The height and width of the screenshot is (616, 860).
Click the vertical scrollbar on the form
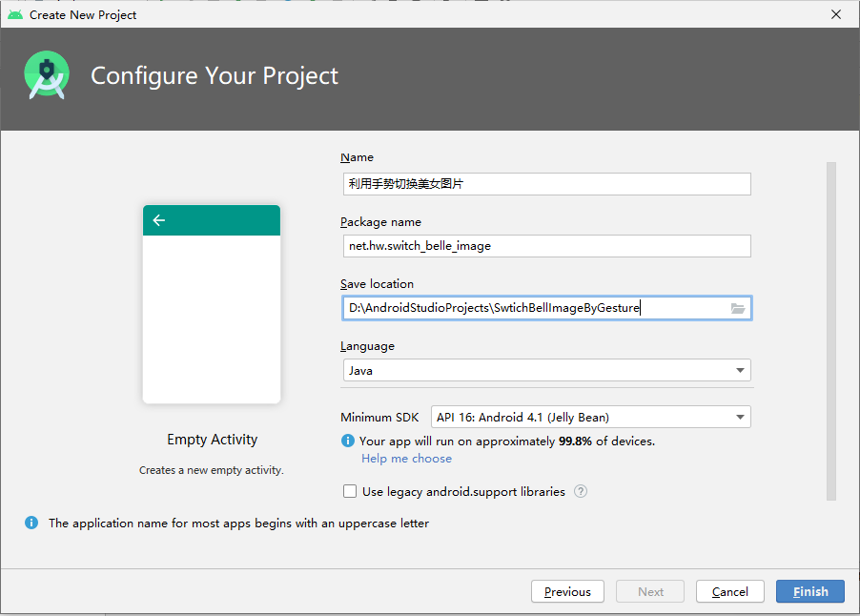831,331
